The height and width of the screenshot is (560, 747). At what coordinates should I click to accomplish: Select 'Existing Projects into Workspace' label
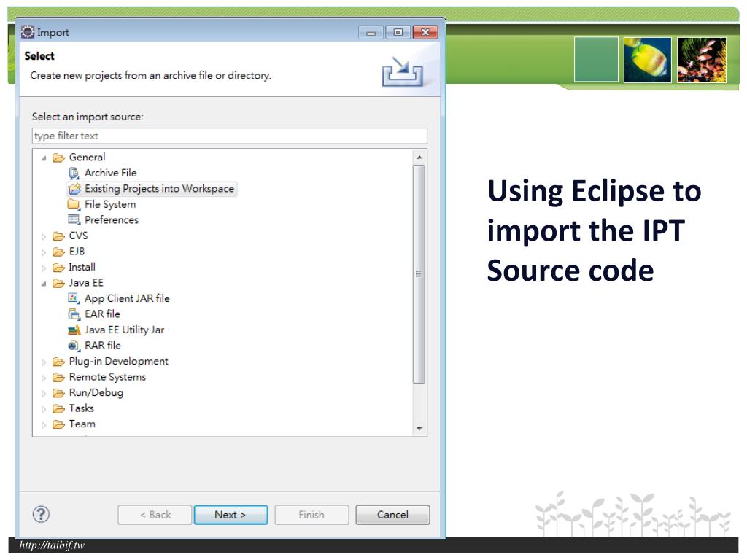pos(159,189)
